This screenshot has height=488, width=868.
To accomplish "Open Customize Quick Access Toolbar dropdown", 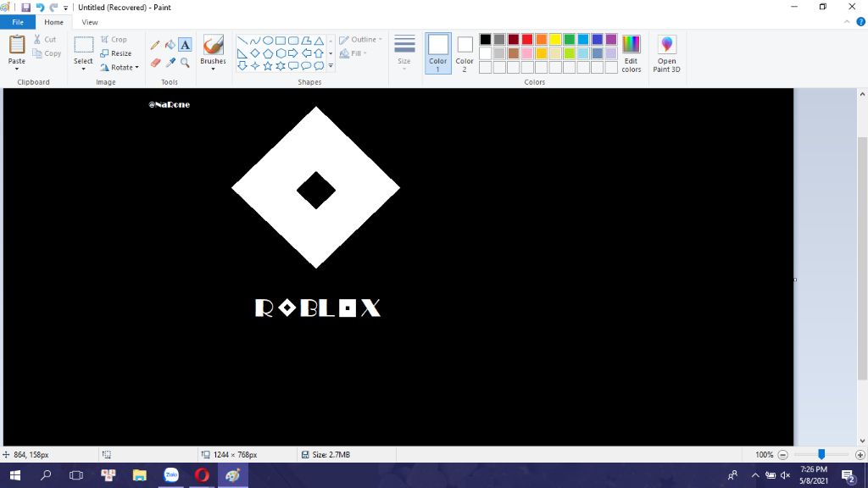I will click(x=65, y=8).
